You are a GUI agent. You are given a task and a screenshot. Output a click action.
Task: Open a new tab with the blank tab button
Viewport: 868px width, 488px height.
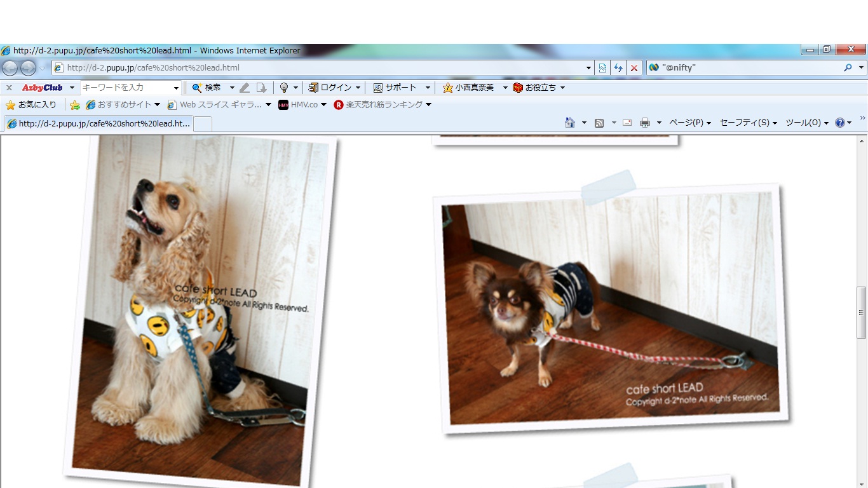[202, 124]
